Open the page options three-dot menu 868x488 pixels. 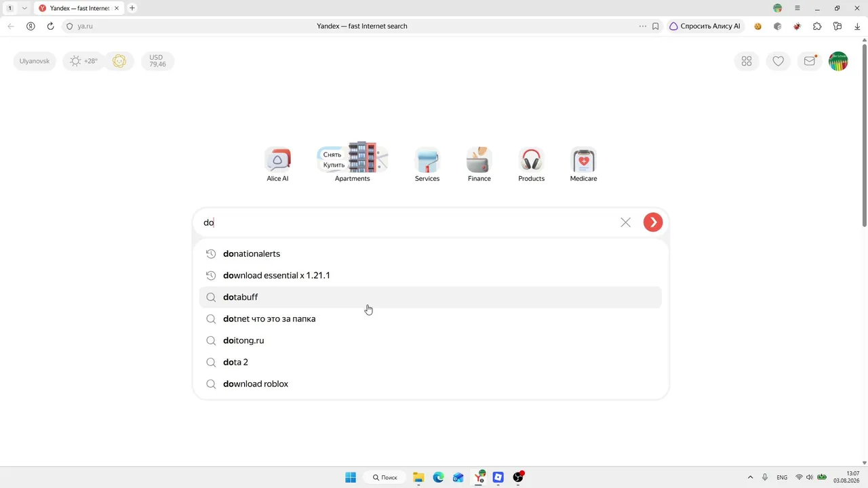coord(642,26)
